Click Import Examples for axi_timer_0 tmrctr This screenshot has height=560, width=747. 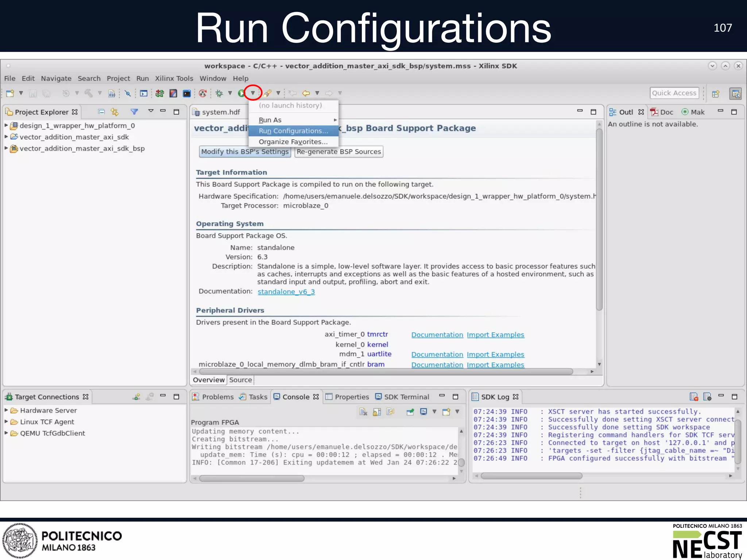pos(495,335)
